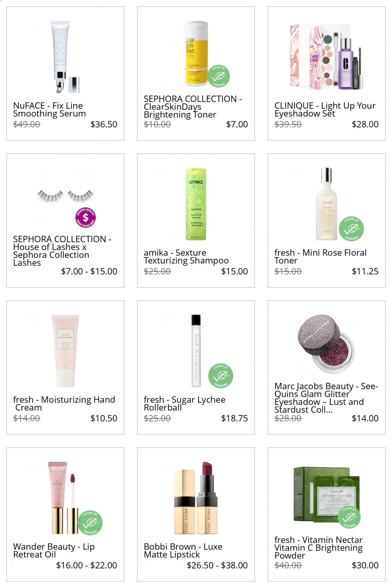View the Marc Jacobs glitter eyeshadow image
This screenshot has width=392, height=588.
[x=326, y=344]
